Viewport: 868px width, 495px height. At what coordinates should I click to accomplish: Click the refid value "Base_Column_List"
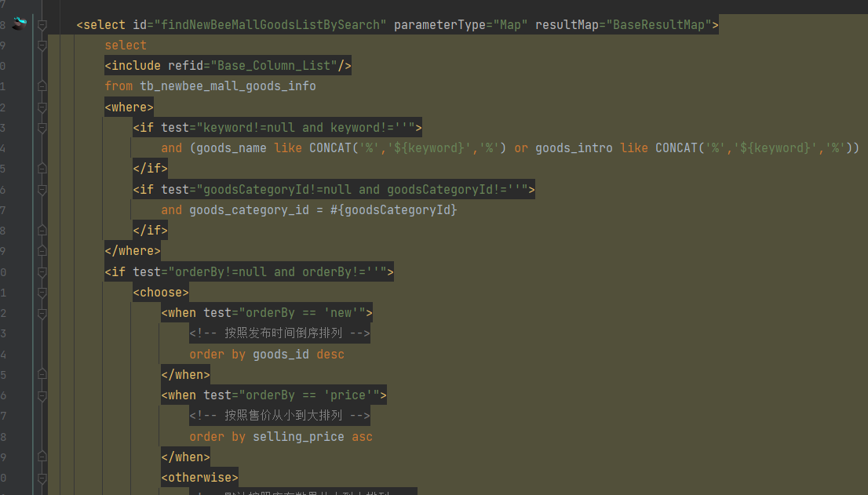[274, 66]
